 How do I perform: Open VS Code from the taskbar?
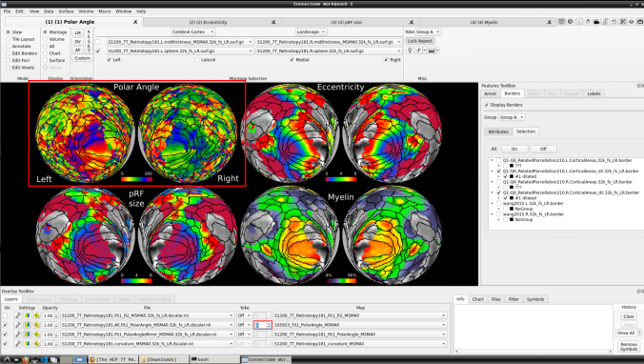click(x=45, y=359)
